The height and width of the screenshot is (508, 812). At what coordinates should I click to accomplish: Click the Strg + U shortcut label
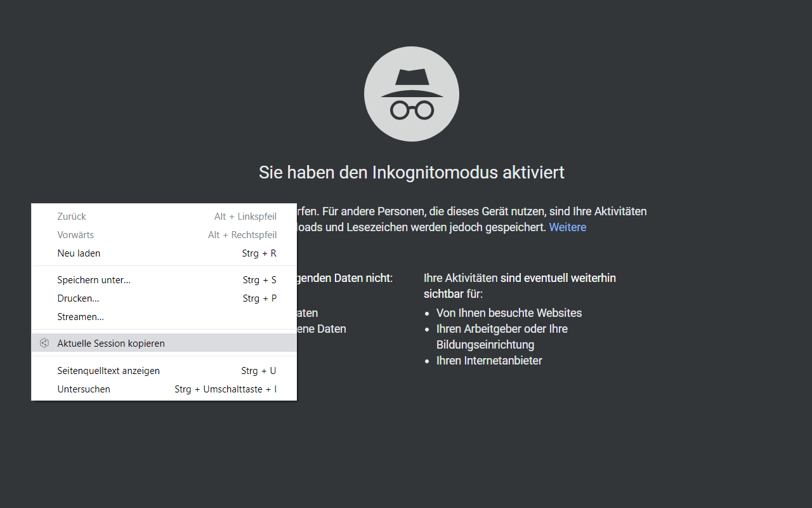pyautogui.click(x=259, y=371)
